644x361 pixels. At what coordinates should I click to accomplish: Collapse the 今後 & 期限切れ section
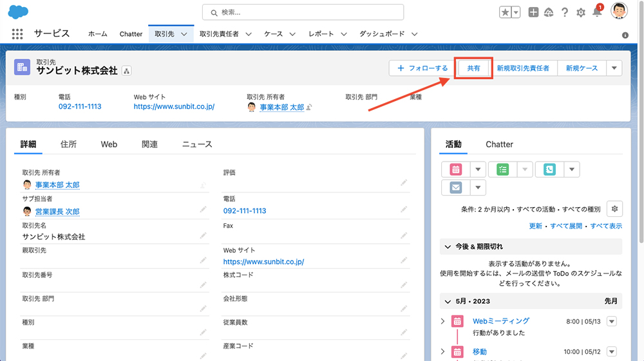point(448,246)
